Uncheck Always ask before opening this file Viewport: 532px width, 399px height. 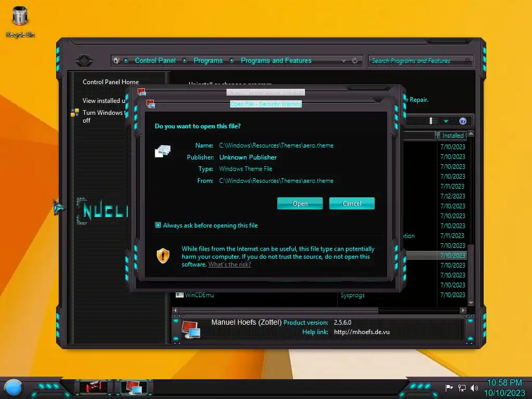point(158,225)
